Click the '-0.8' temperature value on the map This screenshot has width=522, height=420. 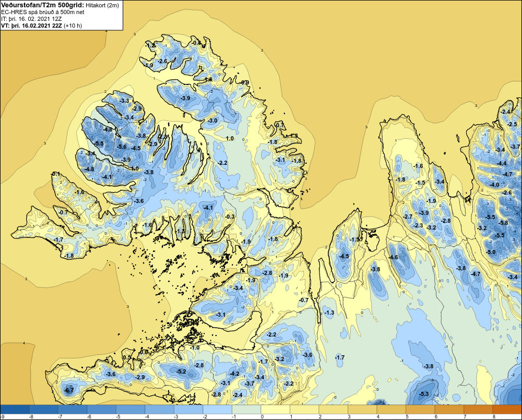coord(197,43)
